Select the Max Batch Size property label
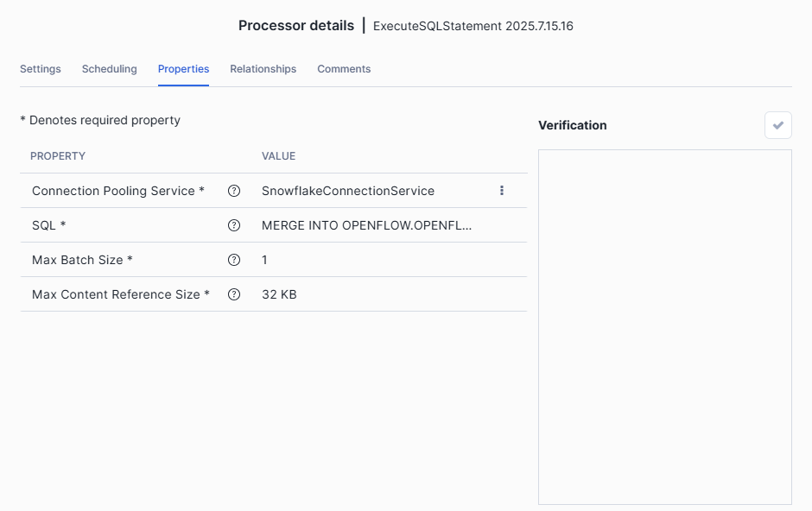The image size is (812, 511). [82, 260]
